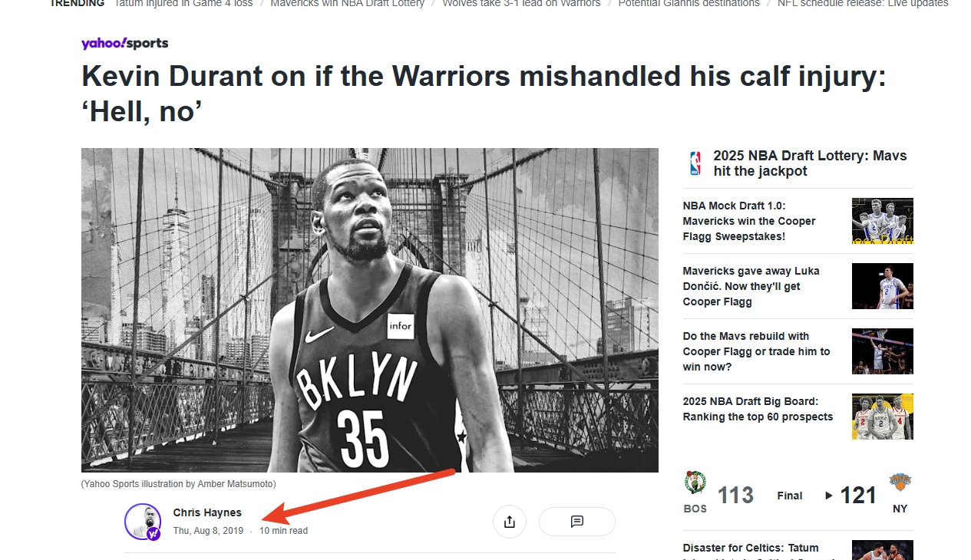Open 2025 NBA Draft Lottery headline
The width and height of the screenshot is (971, 560).
pos(810,163)
